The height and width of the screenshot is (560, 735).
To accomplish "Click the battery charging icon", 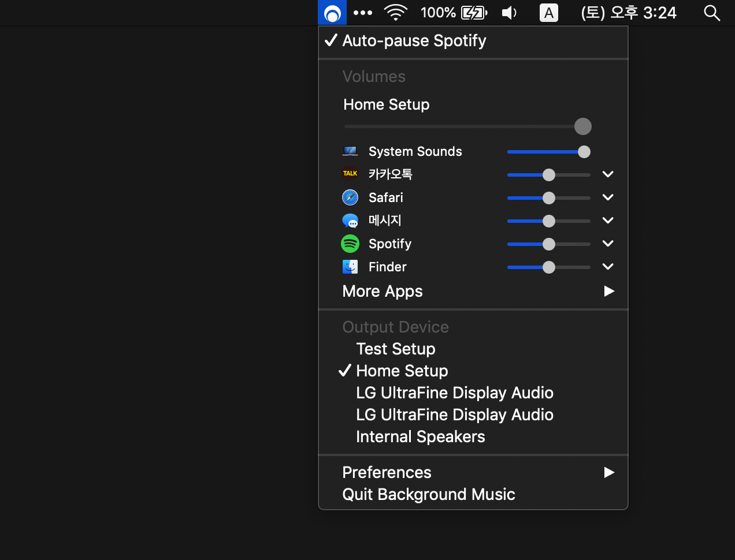I will [474, 13].
